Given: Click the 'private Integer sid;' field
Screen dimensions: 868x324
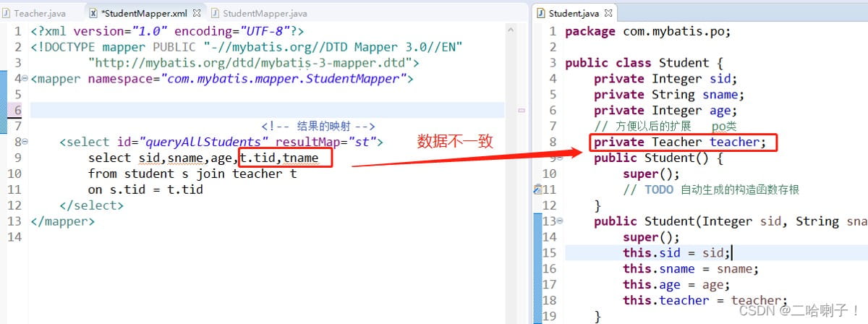Looking at the screenshot, I should click(x=665, y=79).
